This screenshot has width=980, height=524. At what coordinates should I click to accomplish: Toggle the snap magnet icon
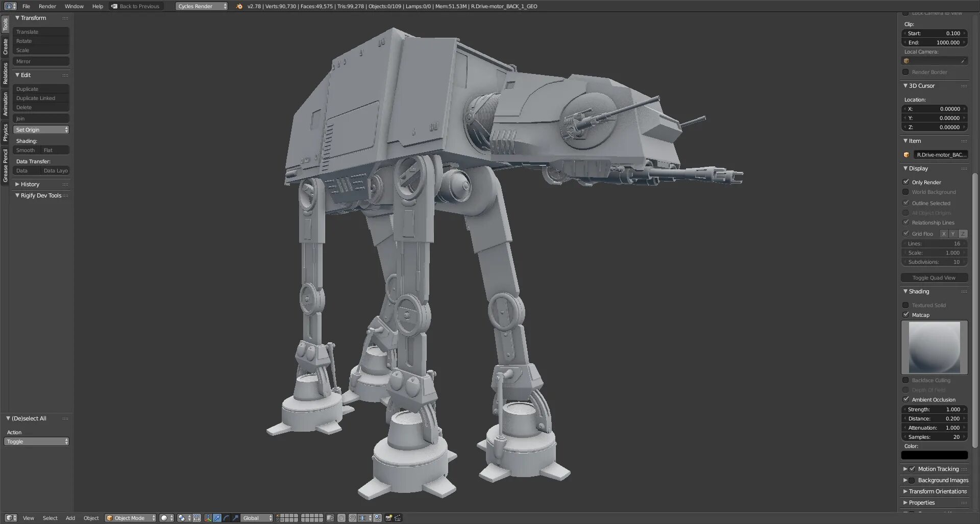352,518
